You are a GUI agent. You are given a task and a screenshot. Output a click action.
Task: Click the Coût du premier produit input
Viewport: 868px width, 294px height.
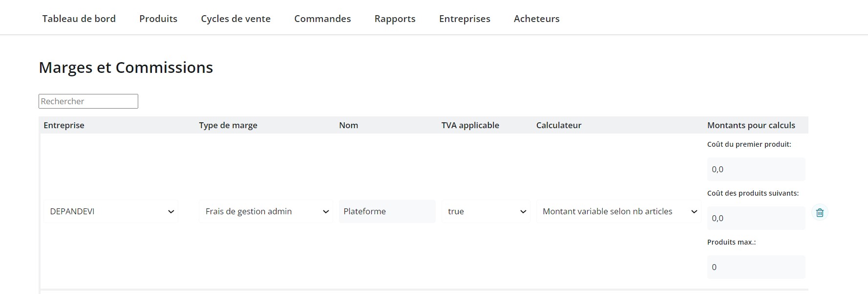(x=756, y=169)
